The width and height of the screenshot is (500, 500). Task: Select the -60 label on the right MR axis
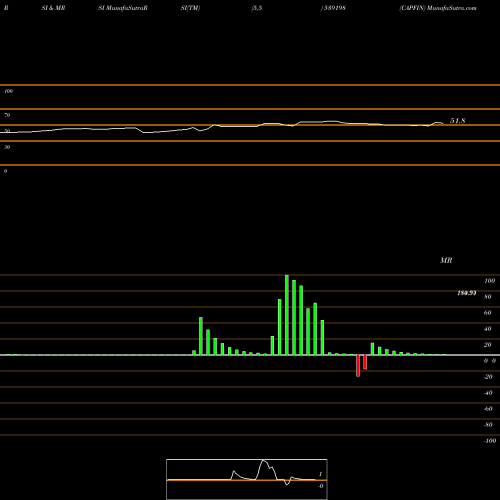488,409
